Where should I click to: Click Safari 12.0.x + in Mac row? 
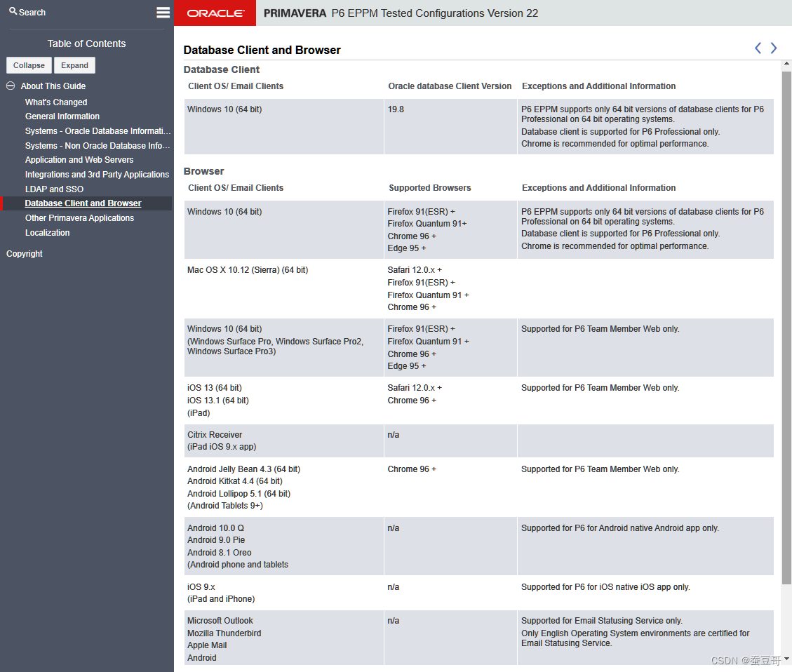point(414,269)
